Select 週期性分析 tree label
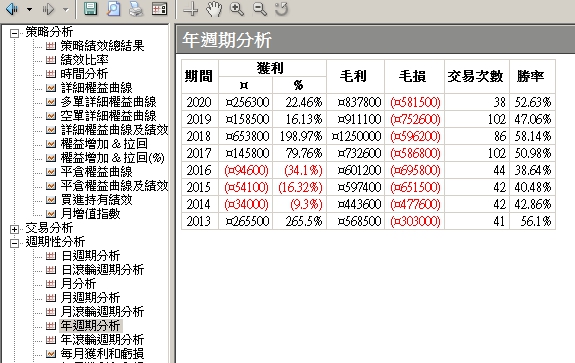The height and width of the screenshot is (363, 575). tap(55, 242)
